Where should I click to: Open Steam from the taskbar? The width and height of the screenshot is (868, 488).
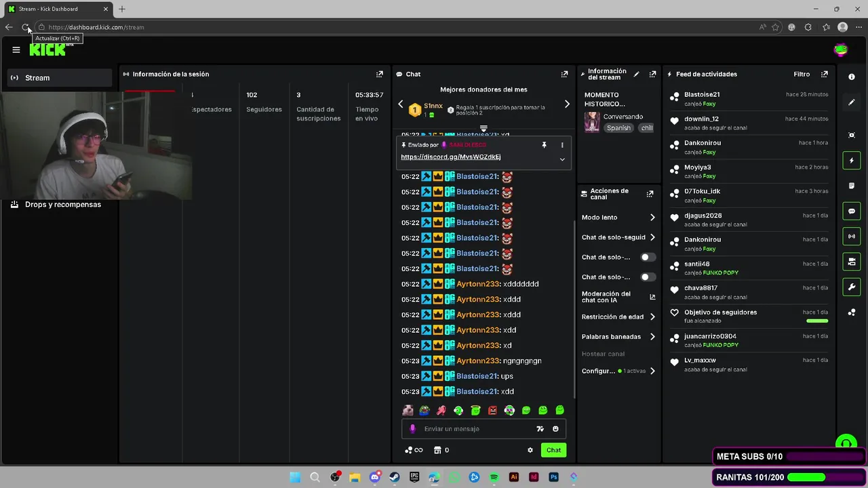pos(394,477)
